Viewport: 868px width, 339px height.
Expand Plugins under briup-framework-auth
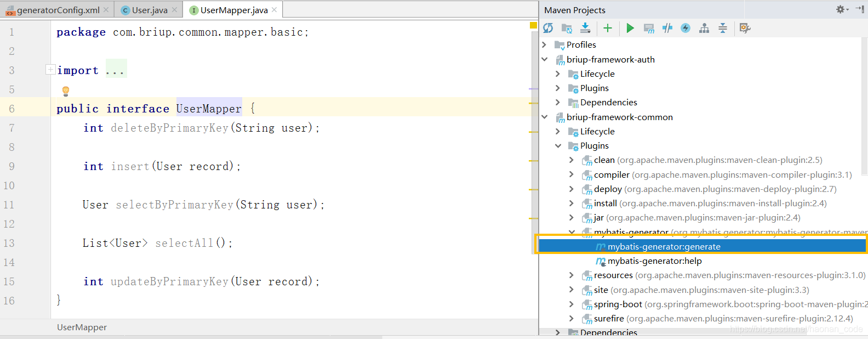[558, 88]
